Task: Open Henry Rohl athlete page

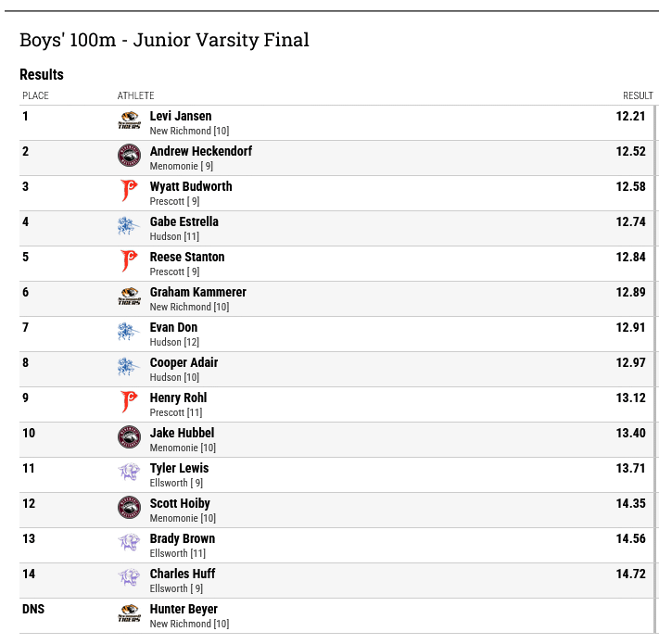Action: pyautogui.click(x=178, y=398)
